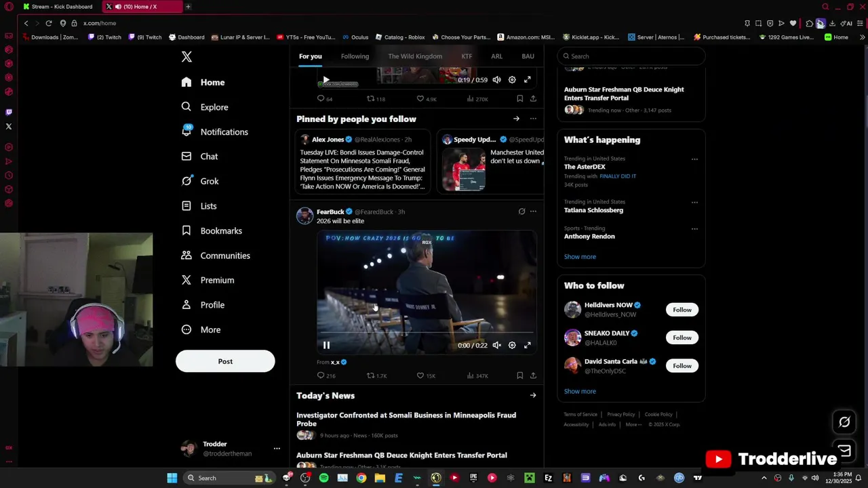This screenshot has width=868, height=488.
Task: Expand FearBuck video to fullscreen
Action: point(528,345)
